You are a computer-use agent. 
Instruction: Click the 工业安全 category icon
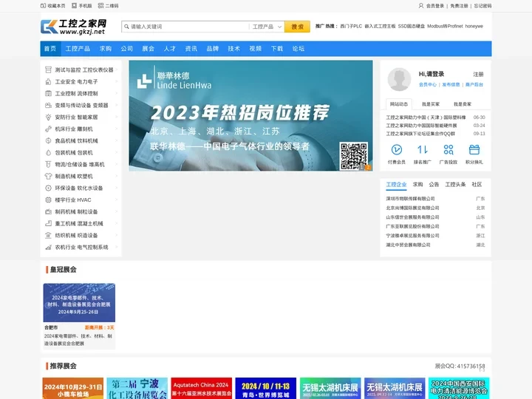click(48, 82)
